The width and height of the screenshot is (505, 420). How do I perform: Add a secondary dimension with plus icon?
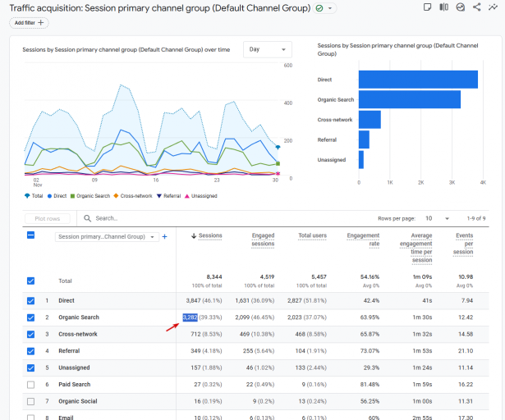(164, 237)
